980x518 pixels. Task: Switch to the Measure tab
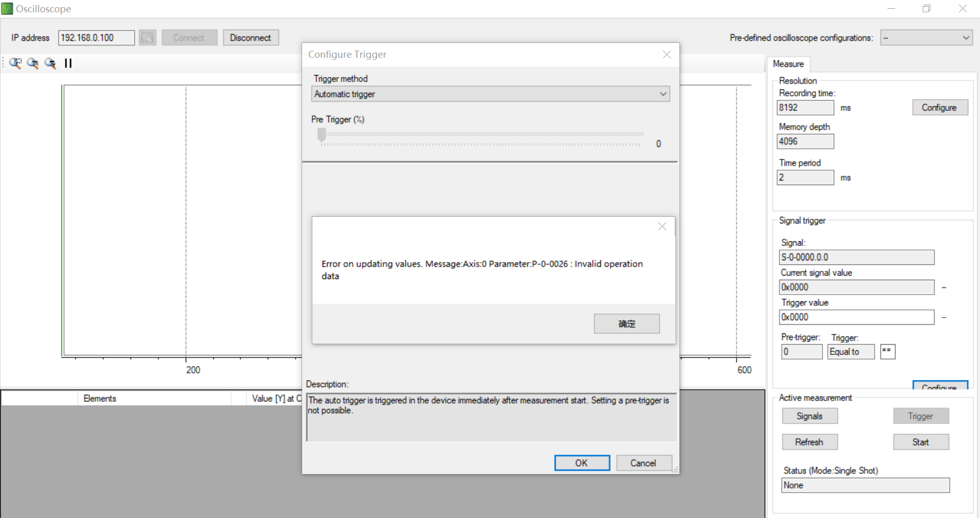(x=788, y=64)
